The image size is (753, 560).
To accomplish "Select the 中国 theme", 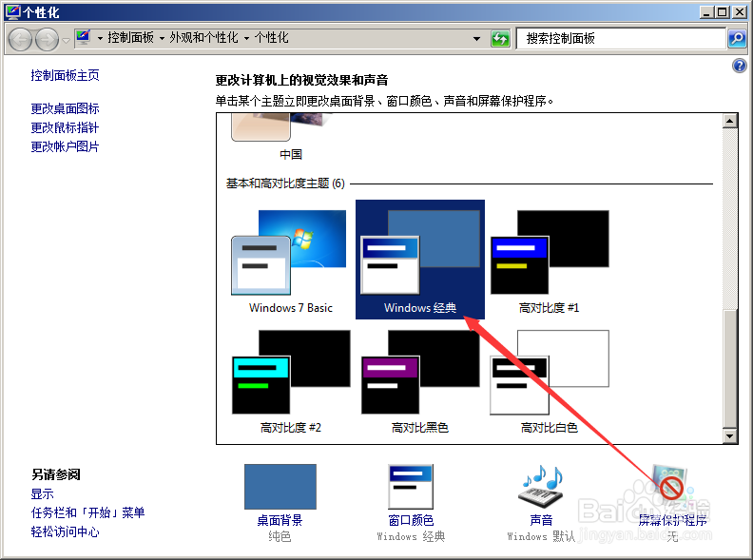I will pos(290,137).
